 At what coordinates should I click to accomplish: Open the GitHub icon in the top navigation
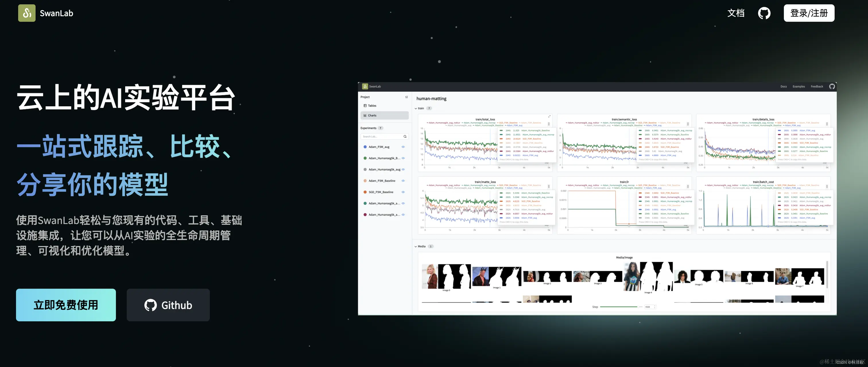764,13
